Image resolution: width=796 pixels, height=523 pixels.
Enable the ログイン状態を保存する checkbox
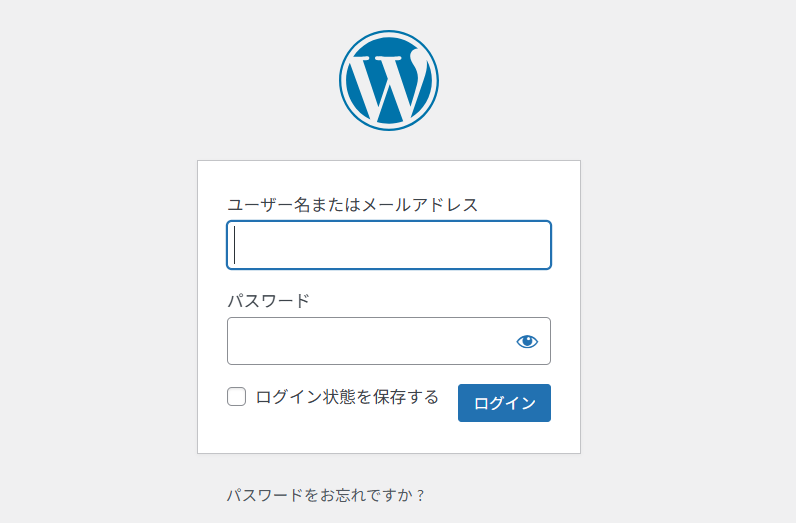pyautogui.click(x=237, y=397)
